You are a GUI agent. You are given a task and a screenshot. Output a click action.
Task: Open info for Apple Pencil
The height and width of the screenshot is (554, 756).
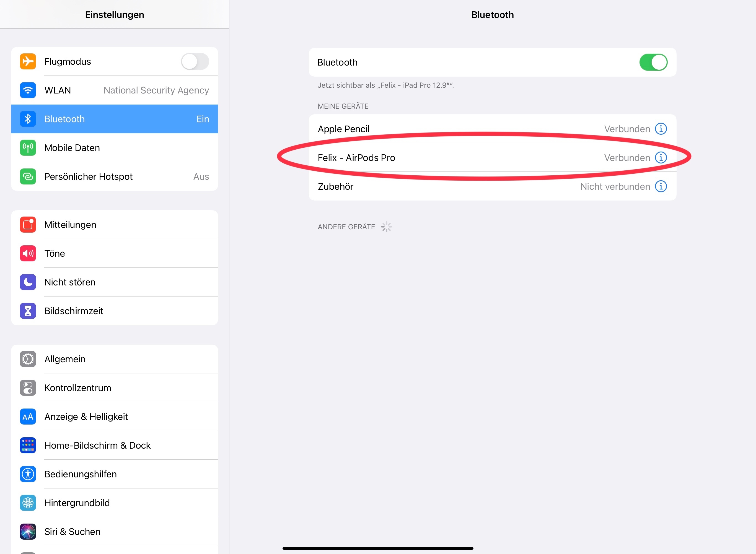coord(661,129)
